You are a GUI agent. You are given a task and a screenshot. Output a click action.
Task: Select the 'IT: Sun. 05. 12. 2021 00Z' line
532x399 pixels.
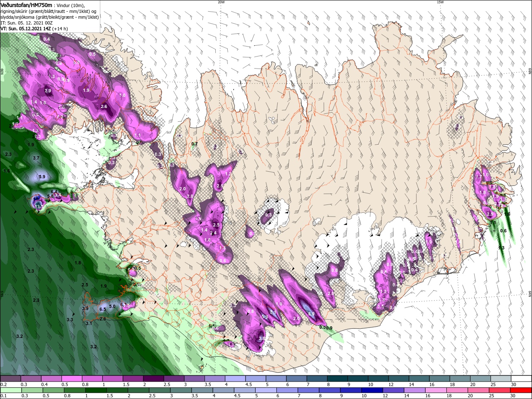[x=27, y=23]
